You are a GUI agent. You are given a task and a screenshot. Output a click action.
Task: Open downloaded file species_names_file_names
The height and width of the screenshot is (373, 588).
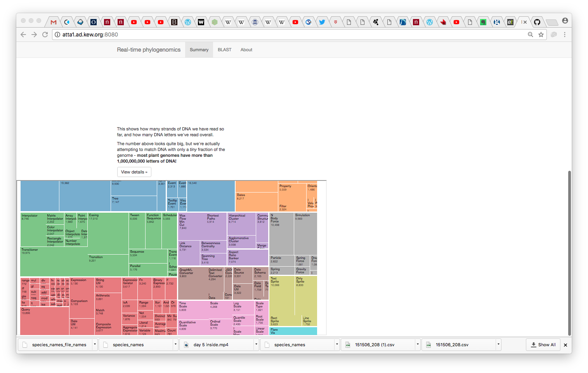(x=55, y=345)
